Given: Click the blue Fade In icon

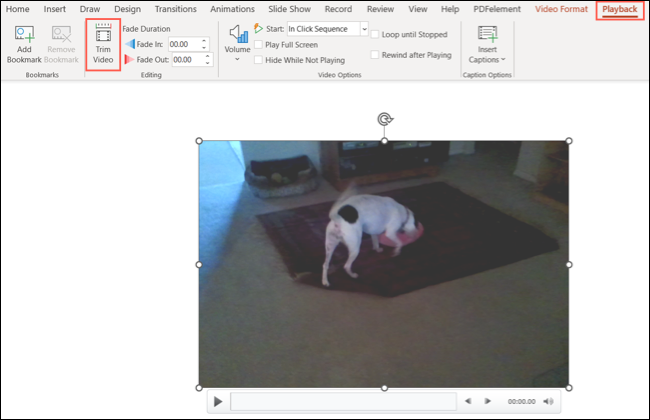Looking at the screenshot, I should [x=130, y=44].
